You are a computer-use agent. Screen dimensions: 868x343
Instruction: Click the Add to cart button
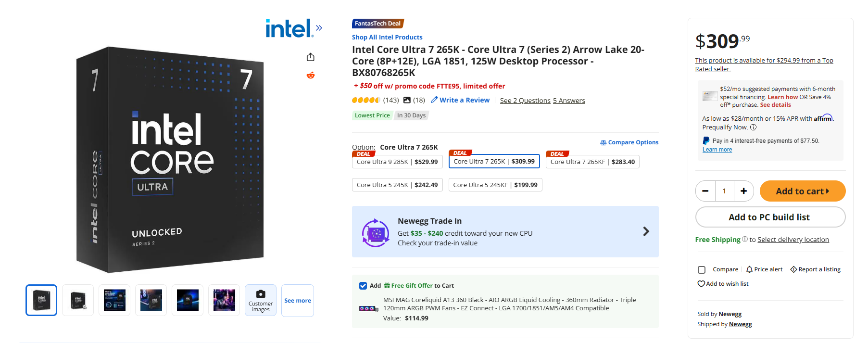click(802, 191)
